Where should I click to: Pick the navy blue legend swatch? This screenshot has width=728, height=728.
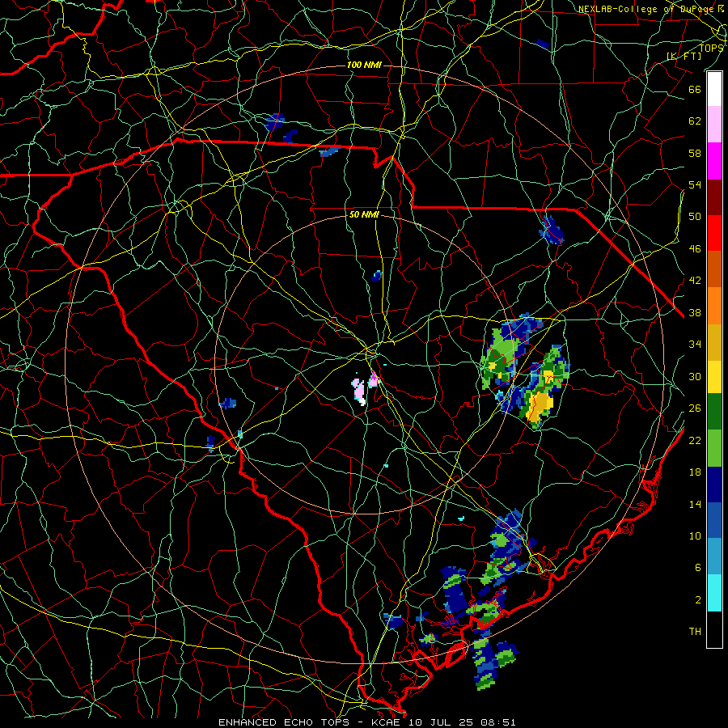tap(714, 485)
